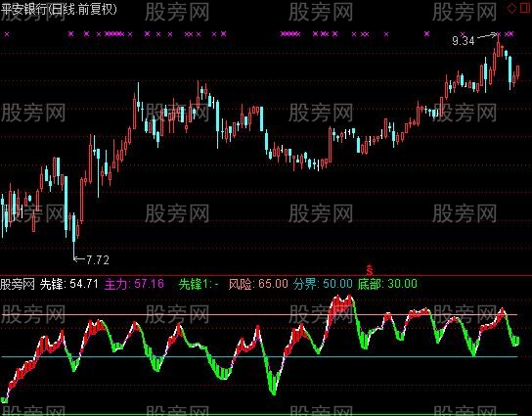Click the red S marker above the indicator panel
This screenshot has height=416, width=532.
click(369, 270)
